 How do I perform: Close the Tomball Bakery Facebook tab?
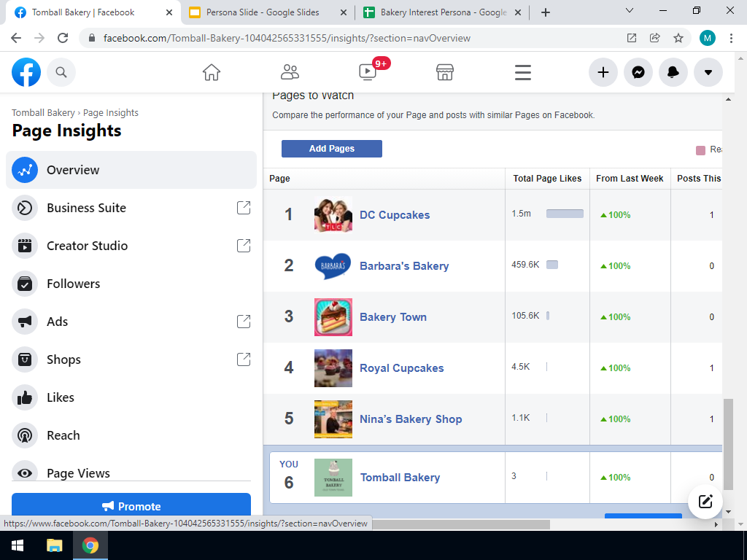[169, 12]
